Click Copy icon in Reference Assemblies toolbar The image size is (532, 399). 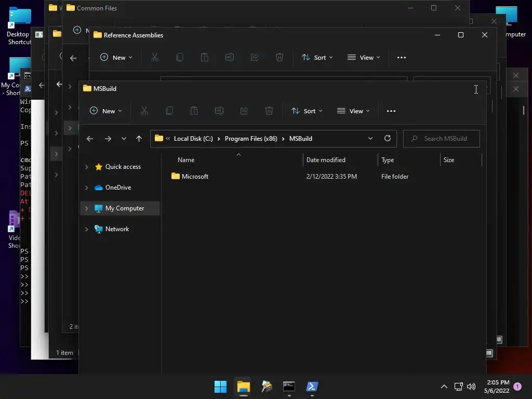pos(179,57)
